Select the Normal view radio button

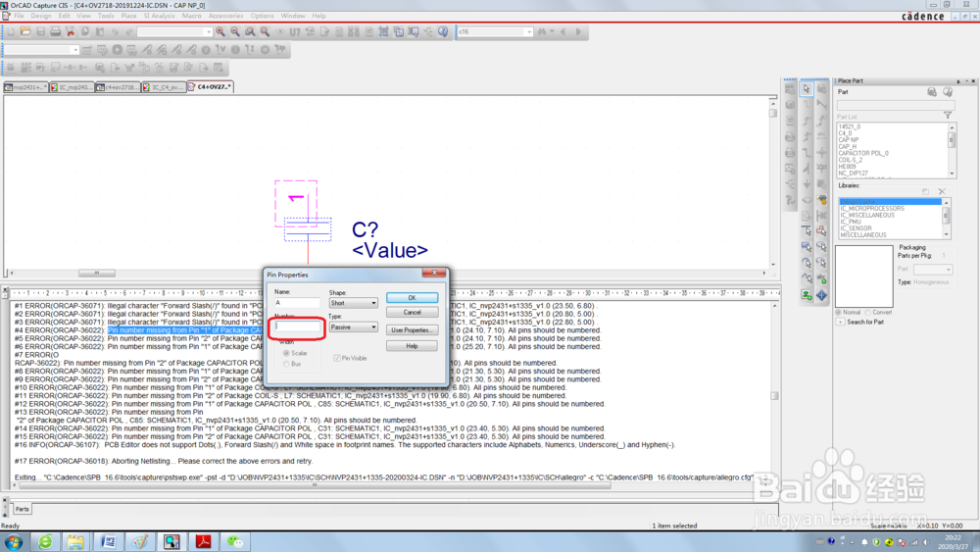pos(839,312)
